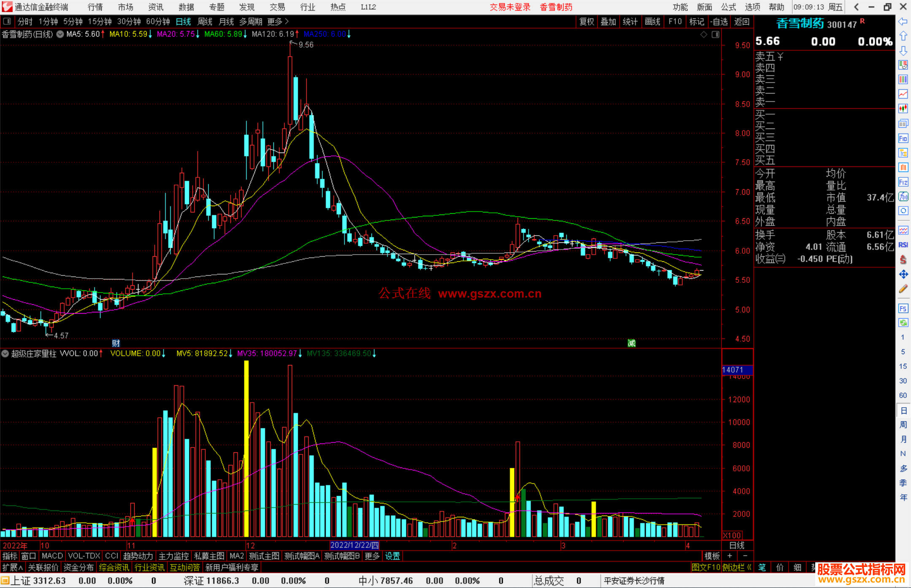The width and height of the screenshot is (911, 588).
Task: Click the f(x) formula sidebar icon
Action: click(x=903, y=196)
